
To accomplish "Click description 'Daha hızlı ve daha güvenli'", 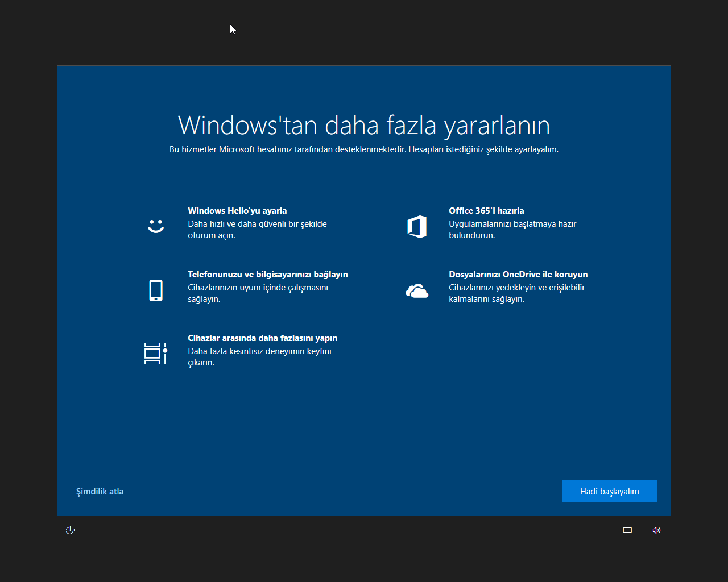I will pos(257,230).
